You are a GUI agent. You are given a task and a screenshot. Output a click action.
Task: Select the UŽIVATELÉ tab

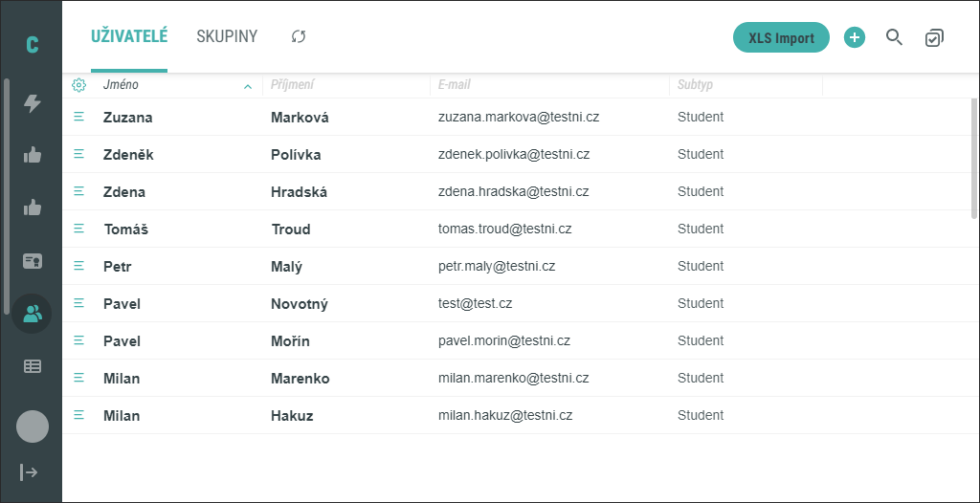(x=129, y=36)
